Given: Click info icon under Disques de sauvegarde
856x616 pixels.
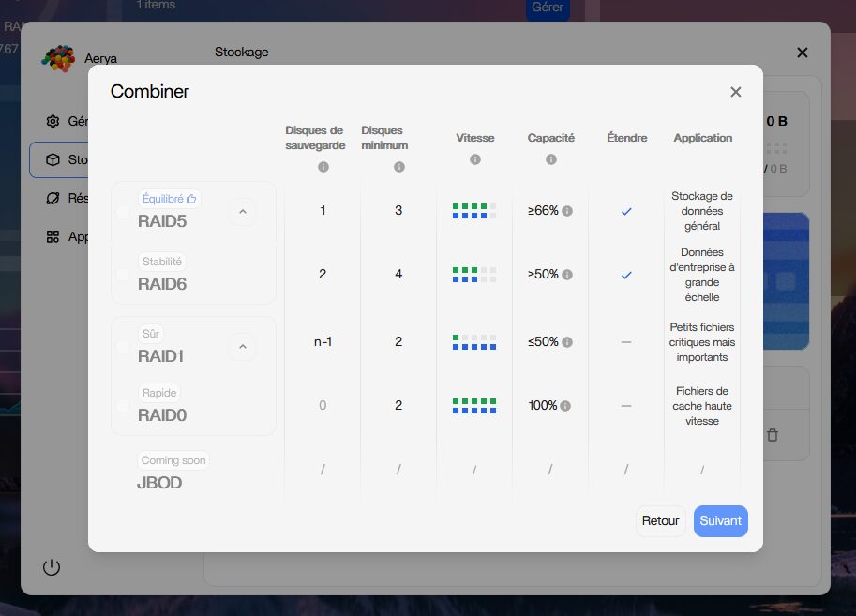Looking at the screenshot, I should pos(323,167).
